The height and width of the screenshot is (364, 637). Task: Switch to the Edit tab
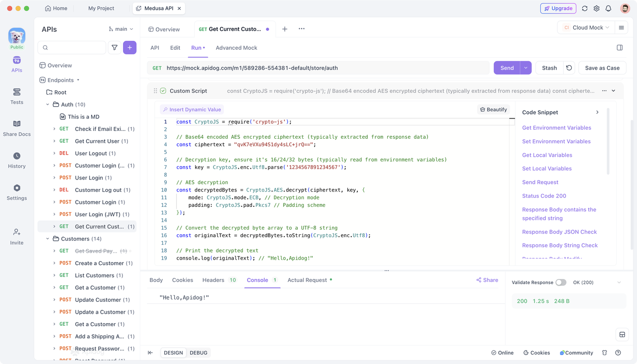175,48
